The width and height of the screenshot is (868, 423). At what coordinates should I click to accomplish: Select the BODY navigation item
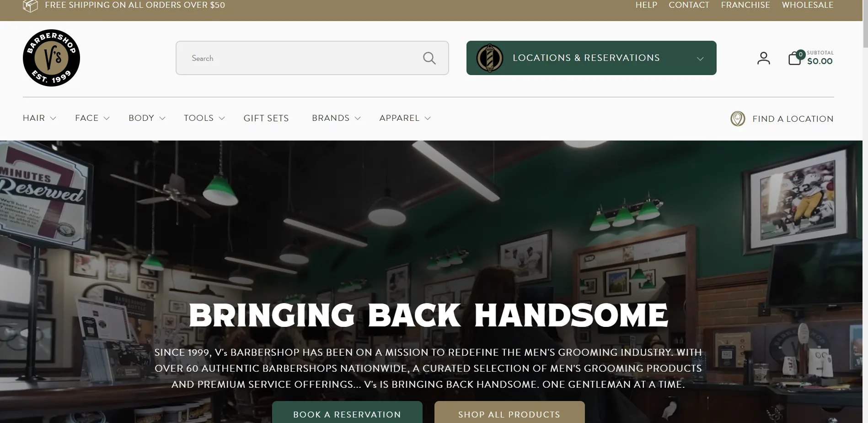pos(141,118)
